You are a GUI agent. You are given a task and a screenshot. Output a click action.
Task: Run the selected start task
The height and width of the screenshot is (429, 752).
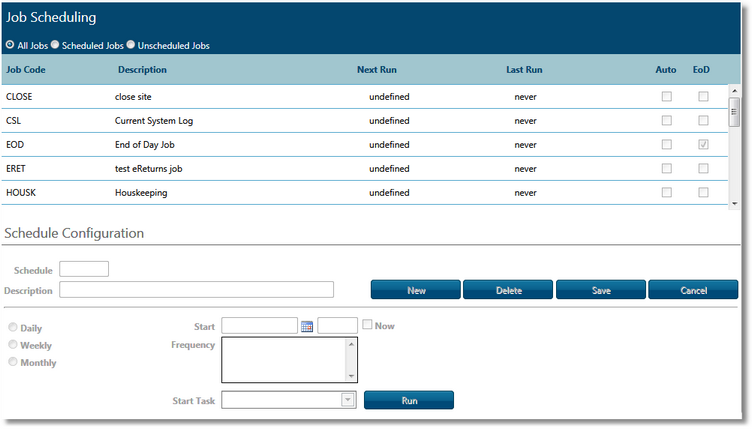[x=409, y=400]
